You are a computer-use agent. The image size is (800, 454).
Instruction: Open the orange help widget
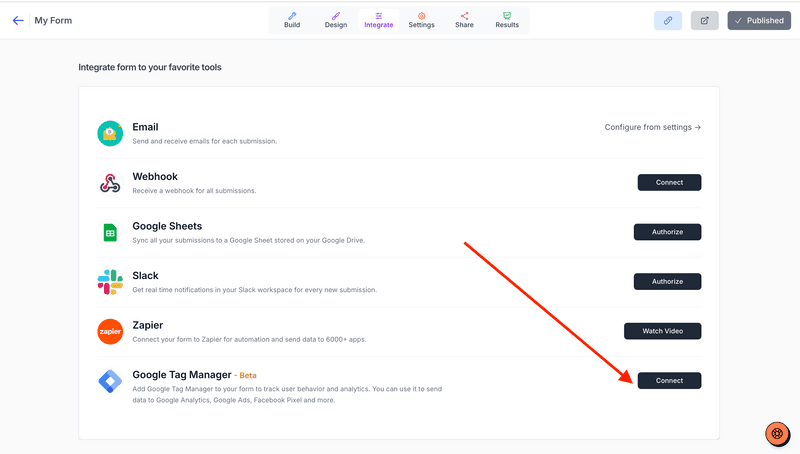(x=777, y=434)
